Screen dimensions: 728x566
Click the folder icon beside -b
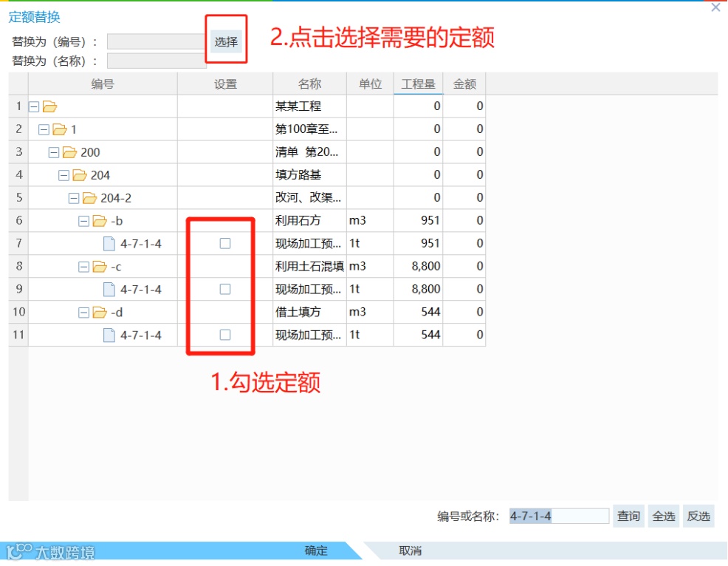[x=100, y=221]
